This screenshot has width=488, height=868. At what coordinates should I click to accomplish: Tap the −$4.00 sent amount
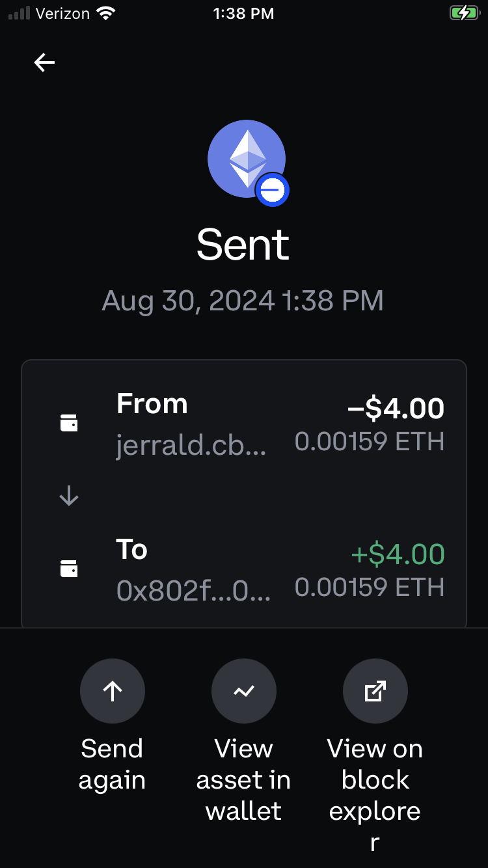(x=396, y=409)
